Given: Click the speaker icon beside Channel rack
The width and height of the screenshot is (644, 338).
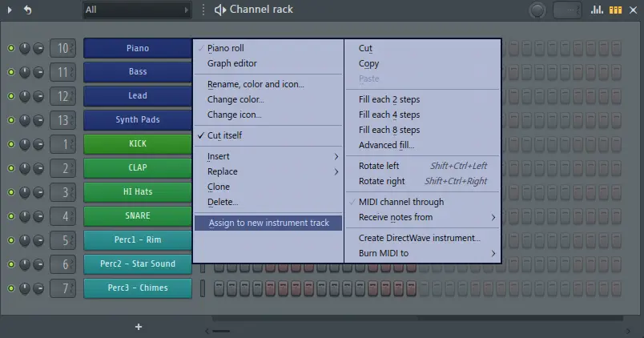Looking at the screenshot, I should (x=219, y=10).
